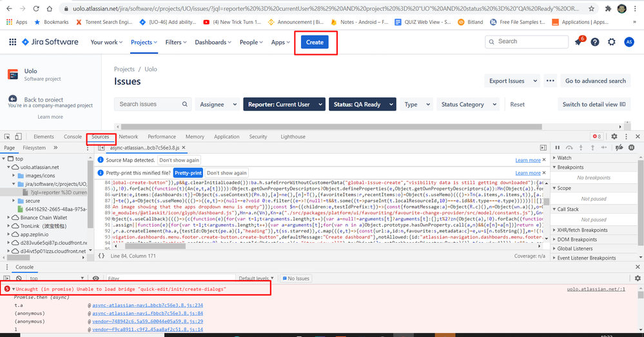Click the step over debugger icon
This screenshot has height=337, width=644.
[x=569, y=148]
